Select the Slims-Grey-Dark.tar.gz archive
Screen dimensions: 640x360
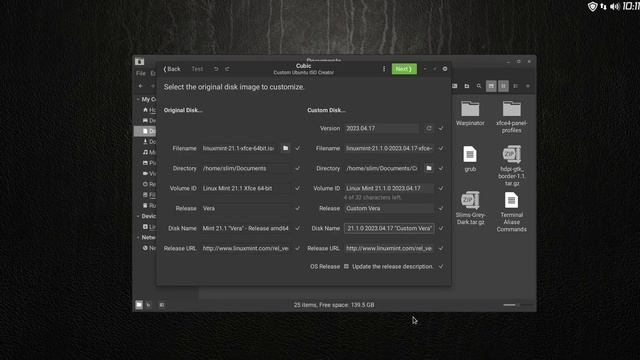click(x=470, y=208)
